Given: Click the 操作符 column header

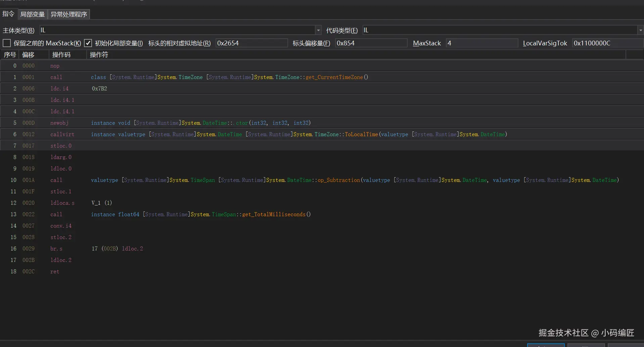Looking at the screenshot, I should [x=99, y=55].
